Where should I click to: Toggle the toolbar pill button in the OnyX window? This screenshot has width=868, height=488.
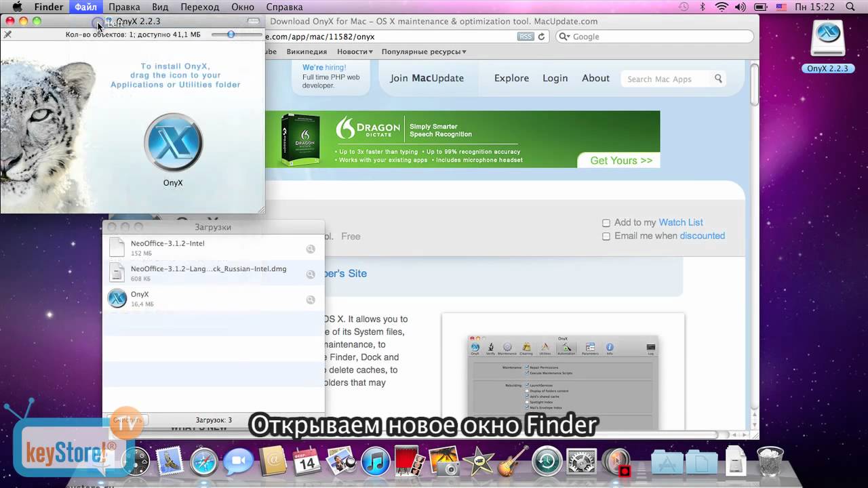[254, 22]
